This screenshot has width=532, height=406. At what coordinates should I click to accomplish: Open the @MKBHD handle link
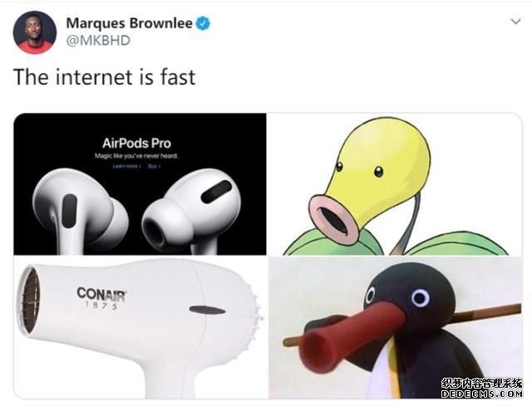click(98, 41)
